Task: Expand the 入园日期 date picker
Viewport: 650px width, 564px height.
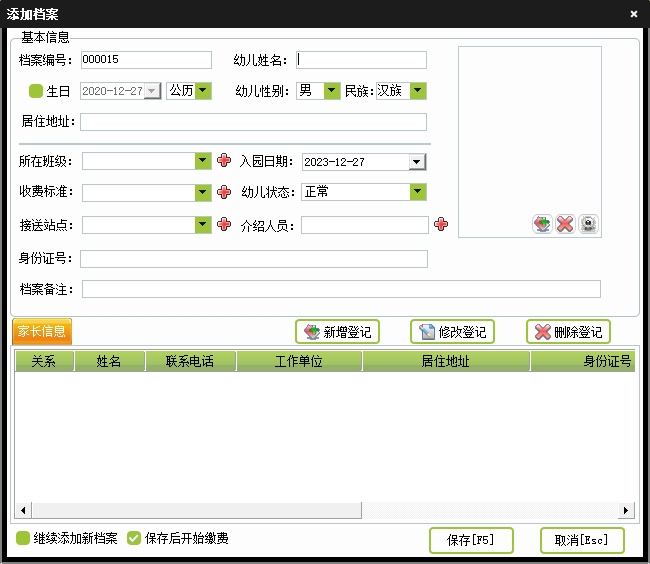Action: tap(417, 162)
